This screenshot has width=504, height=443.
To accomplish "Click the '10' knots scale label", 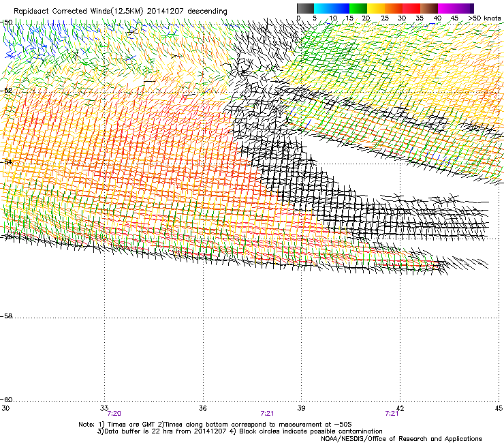I will click(x=332, y=18).
